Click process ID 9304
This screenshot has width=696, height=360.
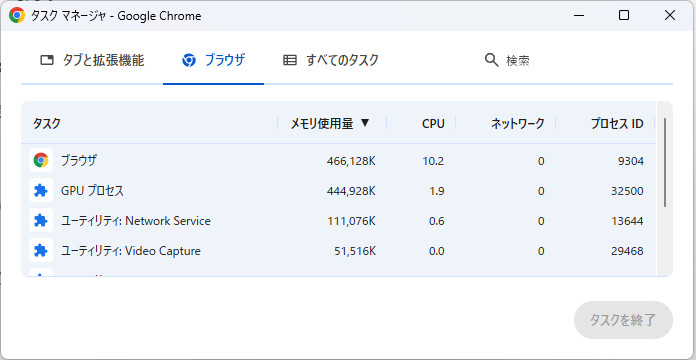pos(631,161)
